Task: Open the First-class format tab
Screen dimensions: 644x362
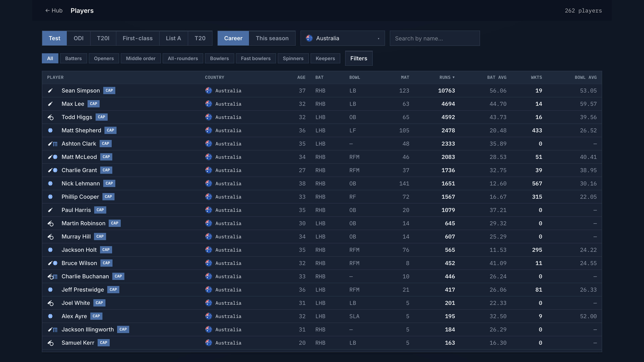Action: coord(138,38)
